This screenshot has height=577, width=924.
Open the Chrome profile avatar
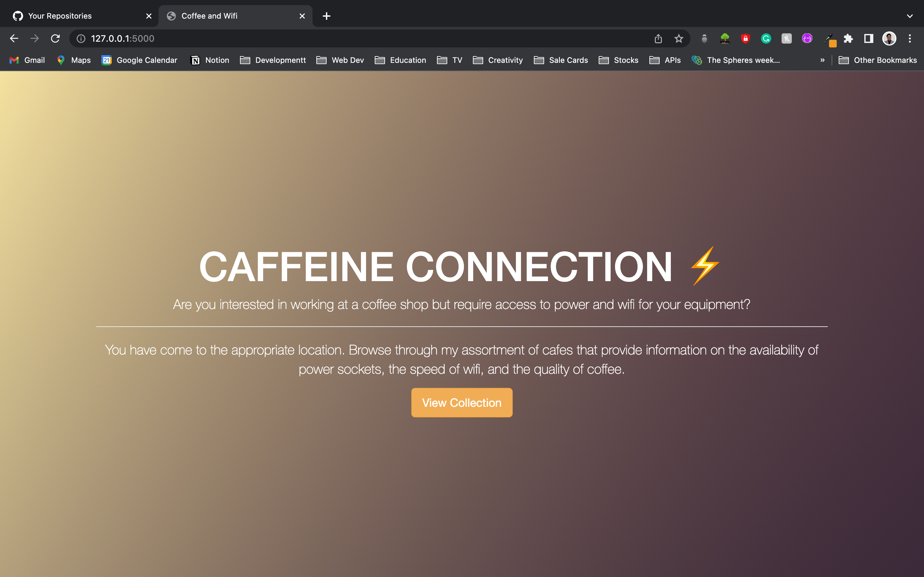889,38
